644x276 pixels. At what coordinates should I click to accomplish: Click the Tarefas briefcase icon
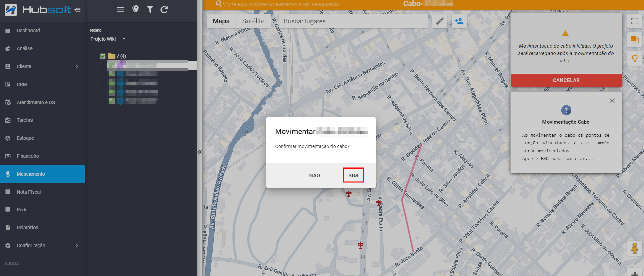click(8, 120)
